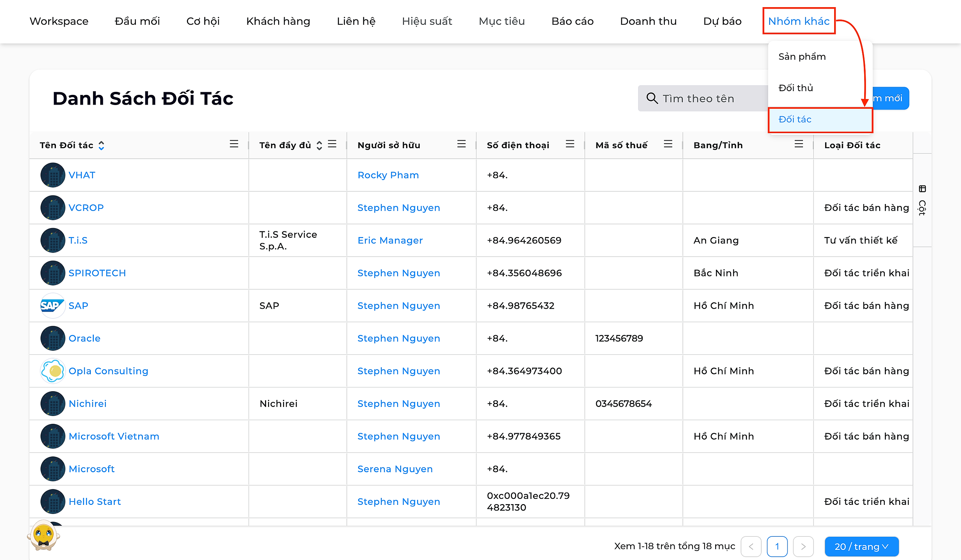Open the Oracle partner name link
Viewport: 961px width, 560px height.
tap(85, 338)
